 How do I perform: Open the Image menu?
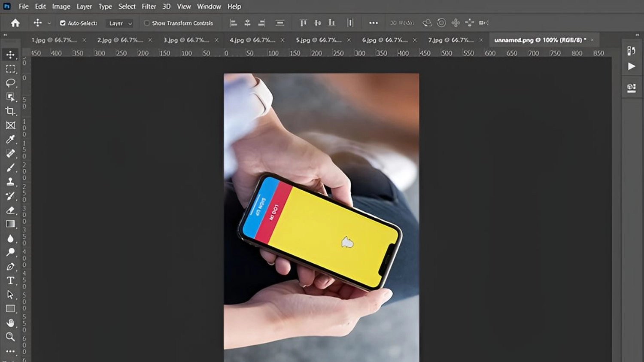pos(61,6)
